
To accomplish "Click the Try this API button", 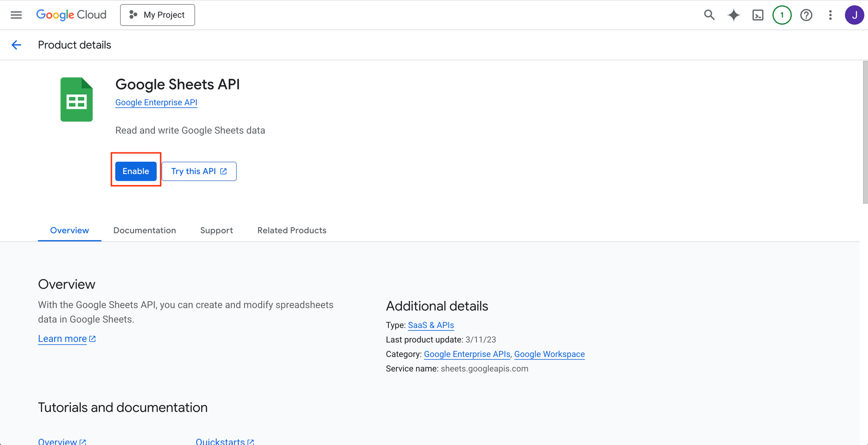I will coord(199,171).
